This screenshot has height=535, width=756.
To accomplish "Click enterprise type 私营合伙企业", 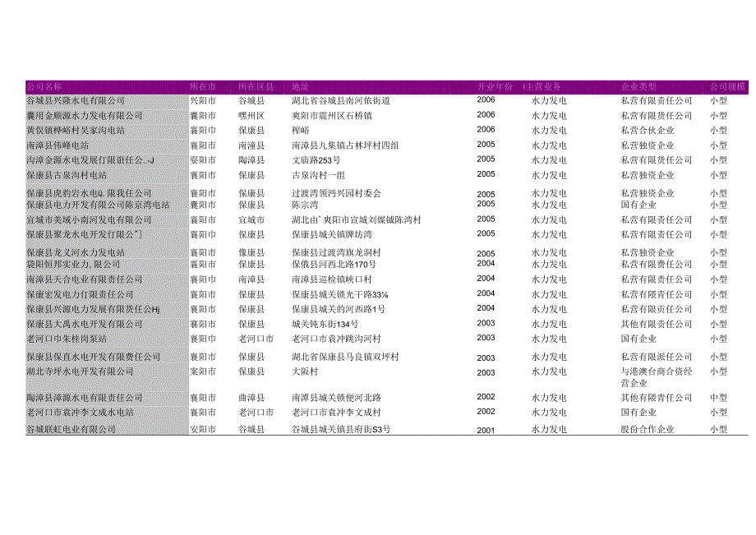I will coord(647,130).
